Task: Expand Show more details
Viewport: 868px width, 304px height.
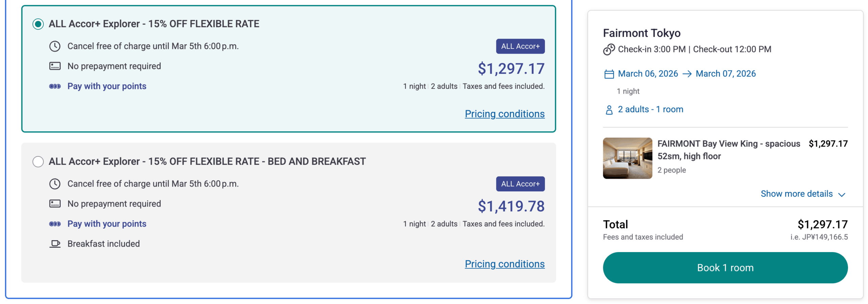Action: (797, 194)
